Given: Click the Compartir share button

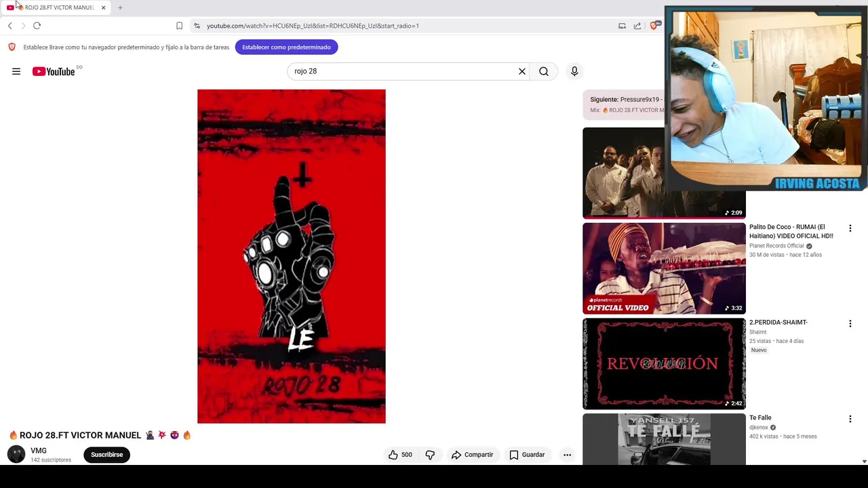Looking at the screenshot, I should [473, 455].
